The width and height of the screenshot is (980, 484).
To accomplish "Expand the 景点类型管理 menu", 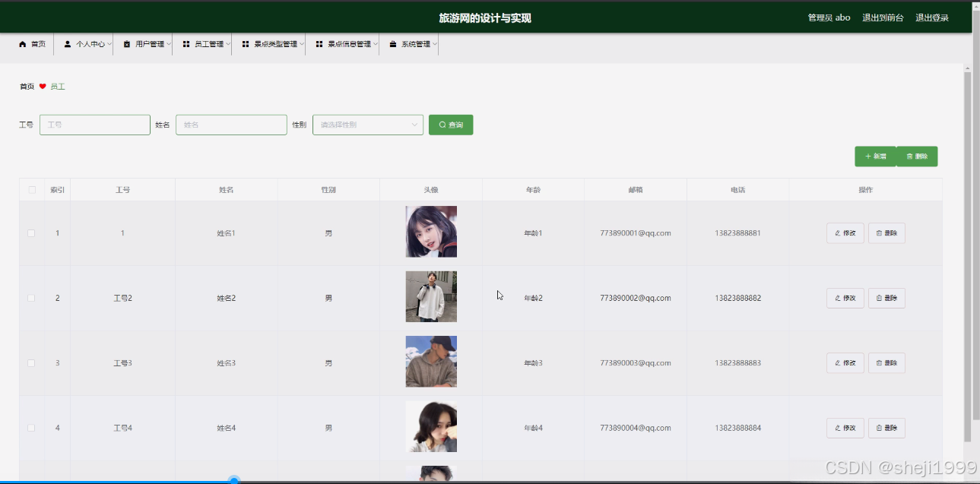I will (x=273, y=44).
